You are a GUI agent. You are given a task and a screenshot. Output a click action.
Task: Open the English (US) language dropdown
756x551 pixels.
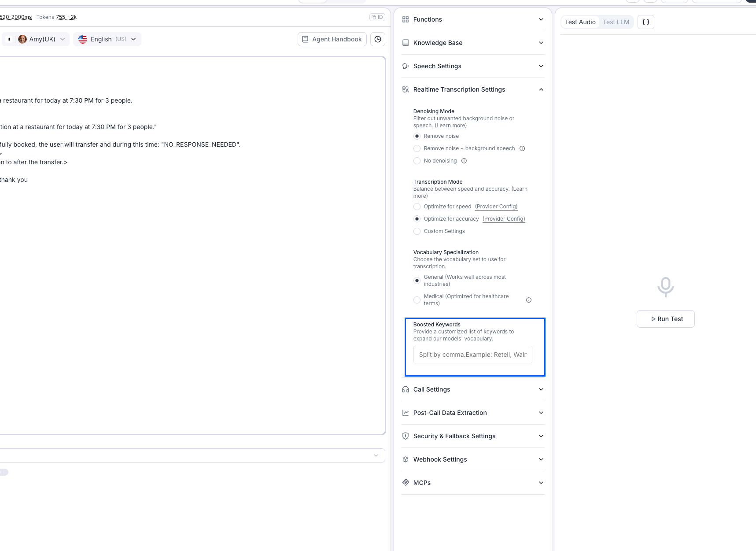107,39
